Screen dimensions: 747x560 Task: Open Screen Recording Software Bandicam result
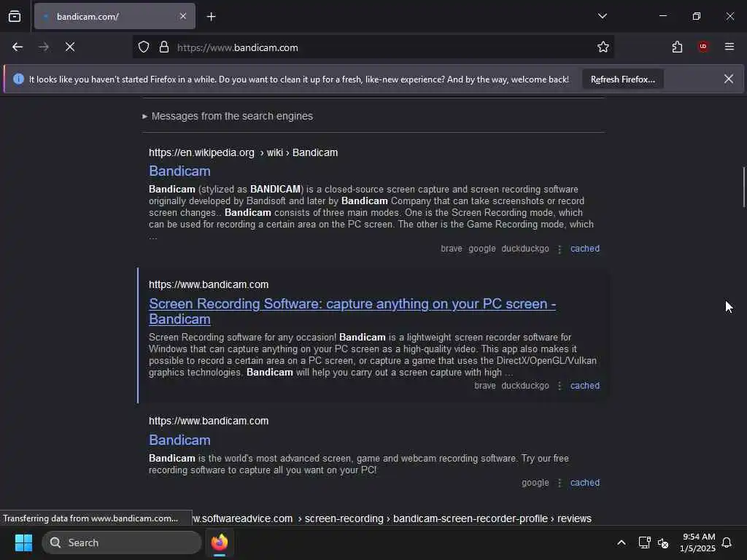point(352,311)
